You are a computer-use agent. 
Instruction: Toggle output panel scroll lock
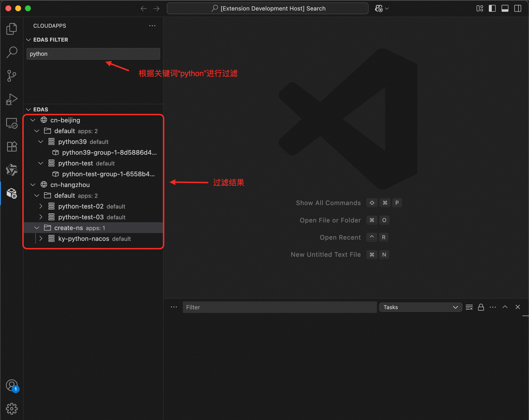point(481,307)
